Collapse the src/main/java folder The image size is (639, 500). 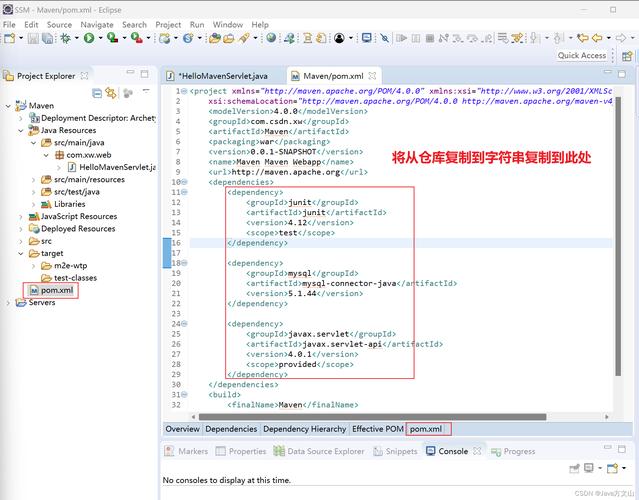pos(33,143)
